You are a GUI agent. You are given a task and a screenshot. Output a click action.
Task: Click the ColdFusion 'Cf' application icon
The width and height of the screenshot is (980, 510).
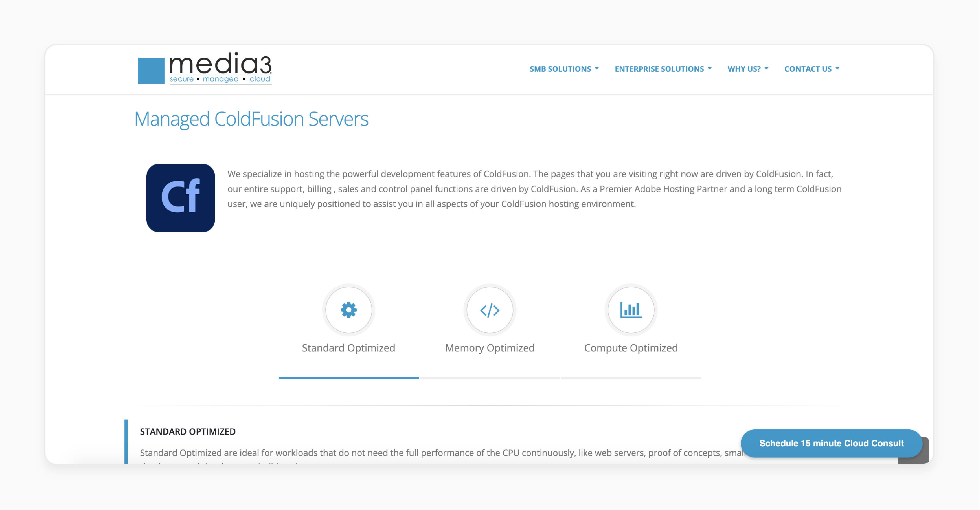click(181, 197)
